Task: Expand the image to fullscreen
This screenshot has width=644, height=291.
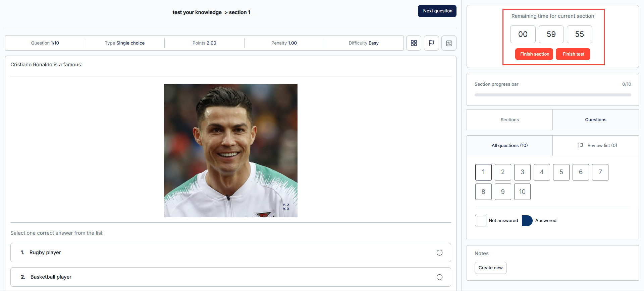Action: pos(286,207)
